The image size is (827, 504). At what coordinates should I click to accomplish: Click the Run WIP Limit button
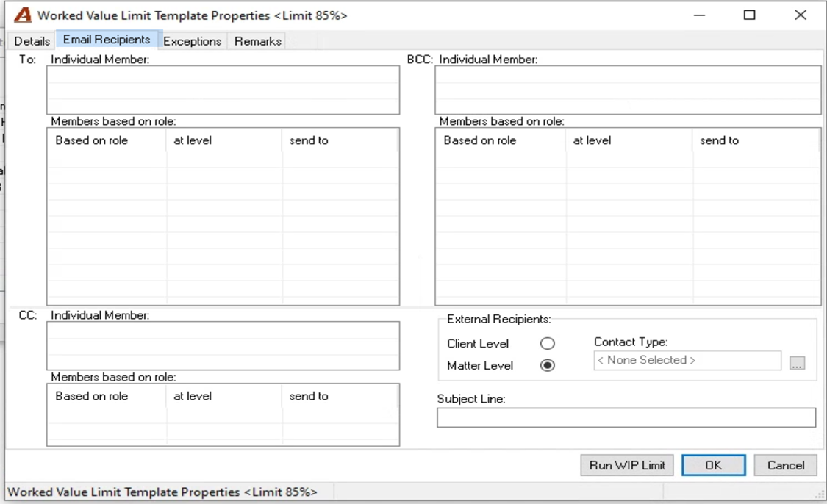tap(627, 466)
